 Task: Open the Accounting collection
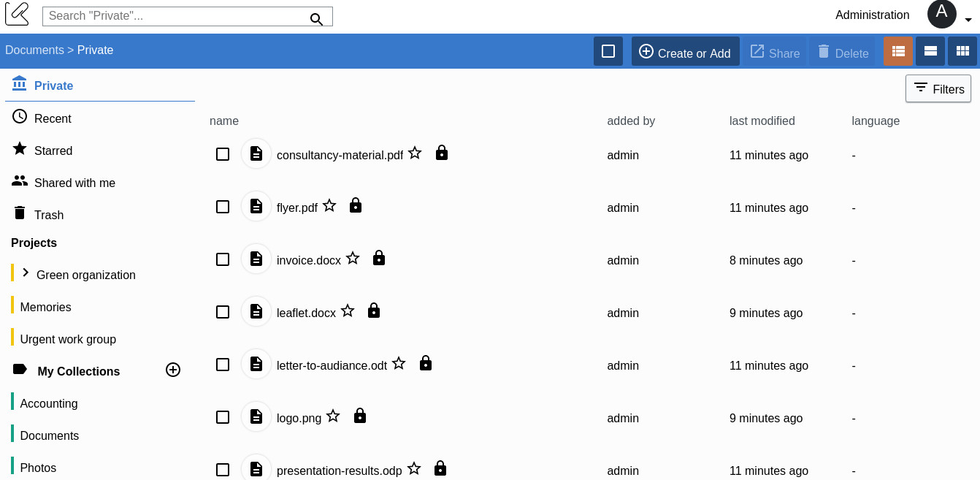tap(49, 403)
